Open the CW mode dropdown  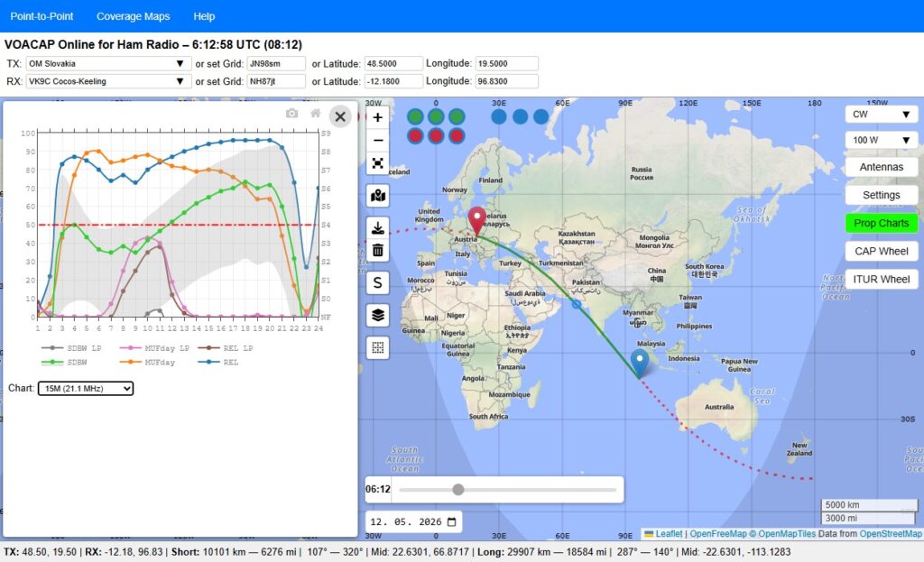point(882,115)
